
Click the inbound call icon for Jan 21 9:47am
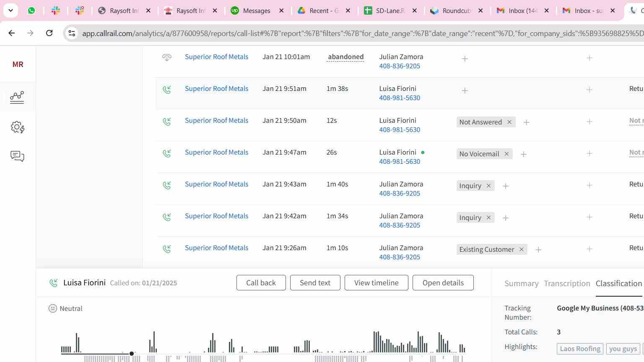[167, 153]
